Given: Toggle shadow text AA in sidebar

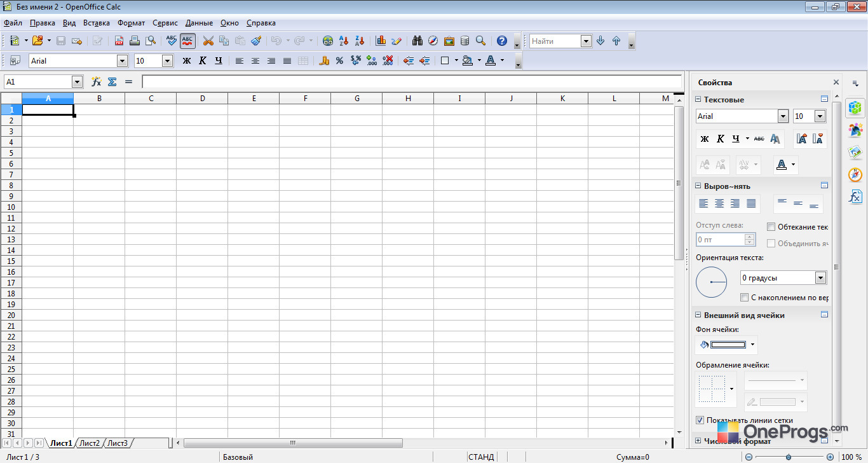Looking at the screenshot, I should 775,139.
